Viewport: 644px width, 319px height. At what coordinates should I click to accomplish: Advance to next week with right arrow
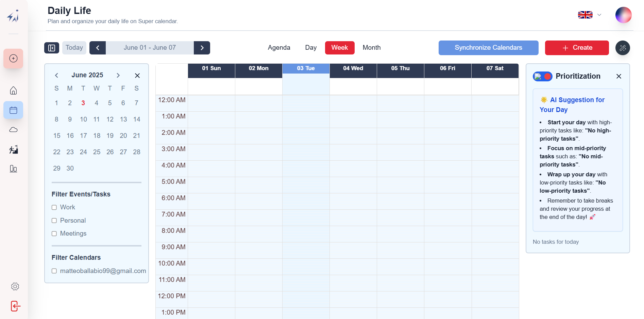click(202, 48)
